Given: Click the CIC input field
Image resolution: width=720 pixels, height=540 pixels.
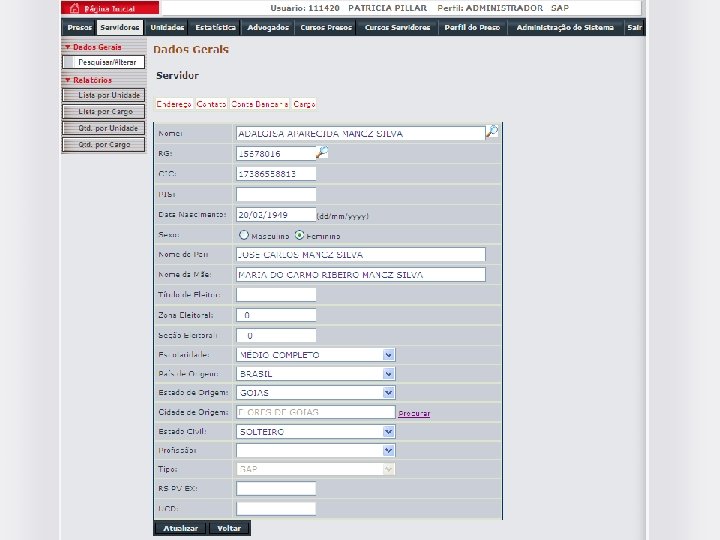Looking at the screenshot, I should click(x=276, y=174).
